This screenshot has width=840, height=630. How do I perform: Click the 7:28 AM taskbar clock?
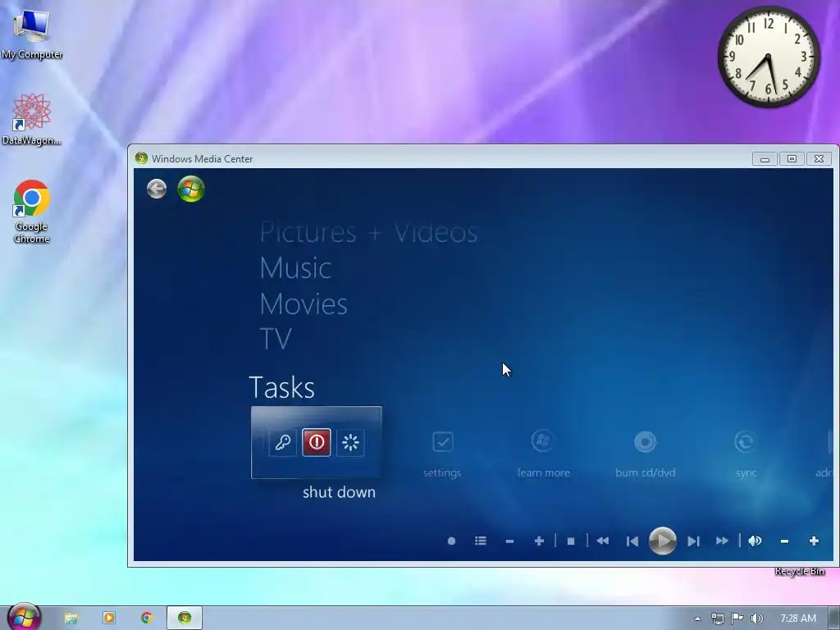(x=798, y=619)
